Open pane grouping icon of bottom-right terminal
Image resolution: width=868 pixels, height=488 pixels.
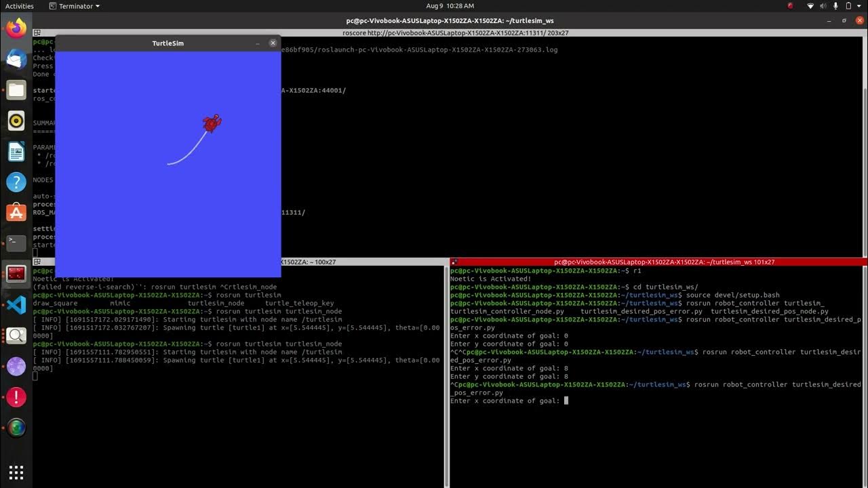[x=454, y=262]
